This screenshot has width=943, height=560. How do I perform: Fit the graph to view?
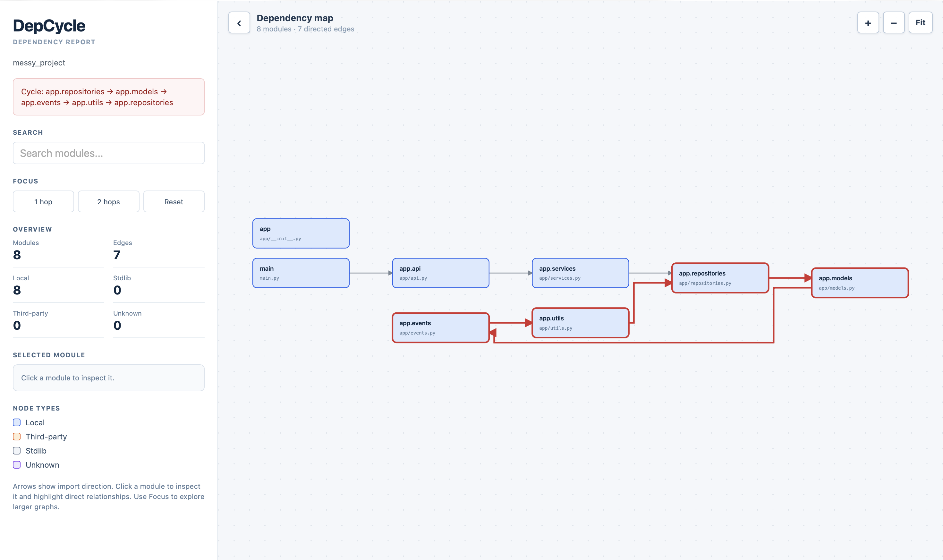(920, 23)
